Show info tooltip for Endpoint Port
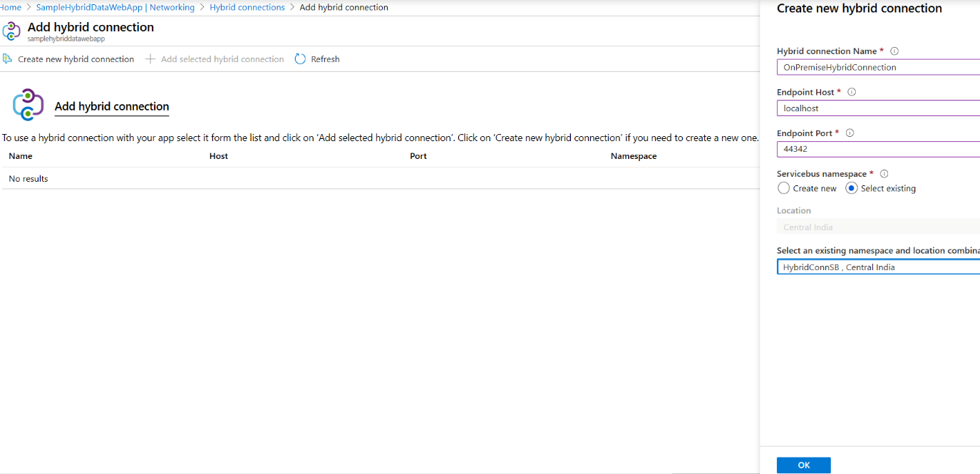 [x=850, y=133]
